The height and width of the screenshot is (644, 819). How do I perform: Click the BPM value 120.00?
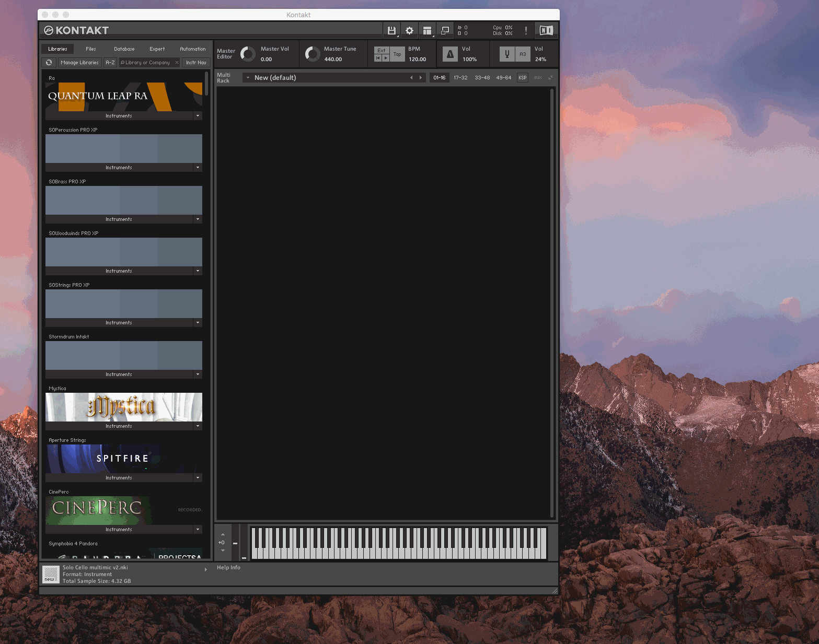417,60
